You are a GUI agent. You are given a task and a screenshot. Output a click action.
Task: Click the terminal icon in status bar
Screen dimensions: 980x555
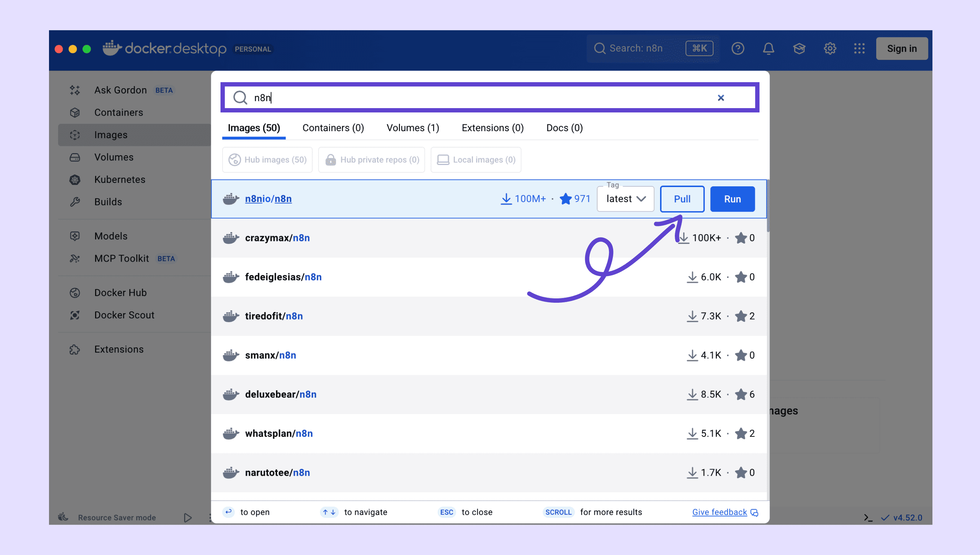coord(868,518)
